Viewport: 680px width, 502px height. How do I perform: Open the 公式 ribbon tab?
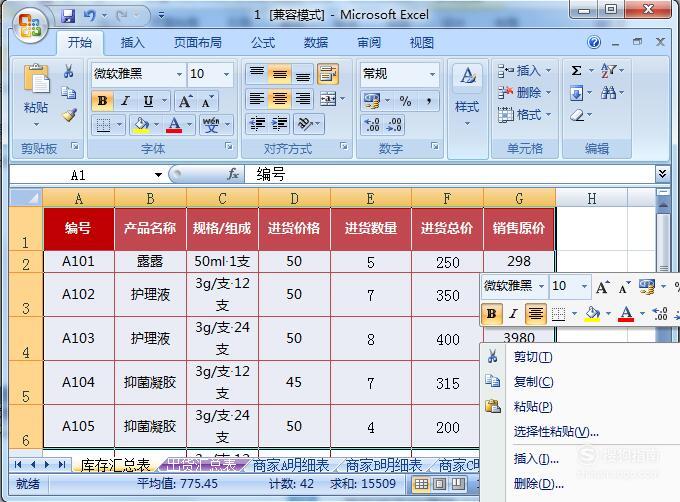(x=263, y=42)
